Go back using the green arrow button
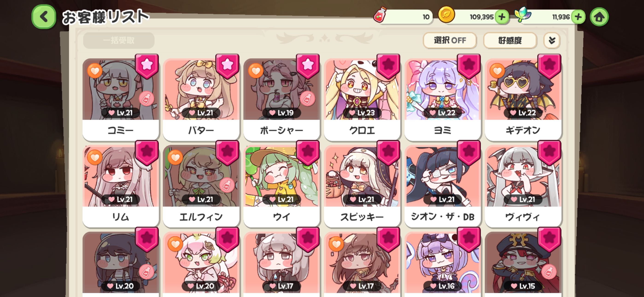The width and height of the screenshot is (644, 297). point(44,17)
